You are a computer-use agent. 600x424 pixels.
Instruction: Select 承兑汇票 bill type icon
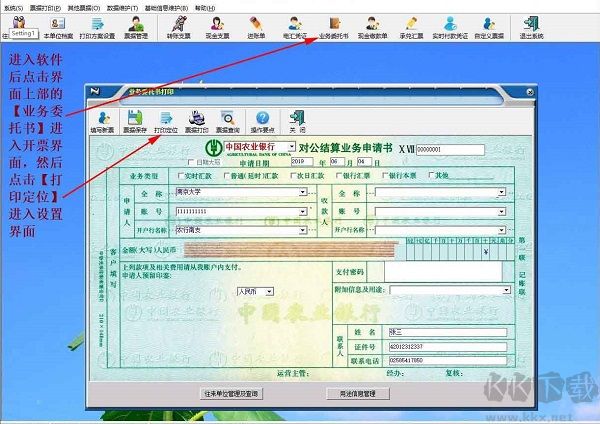[x=411, y=28]
